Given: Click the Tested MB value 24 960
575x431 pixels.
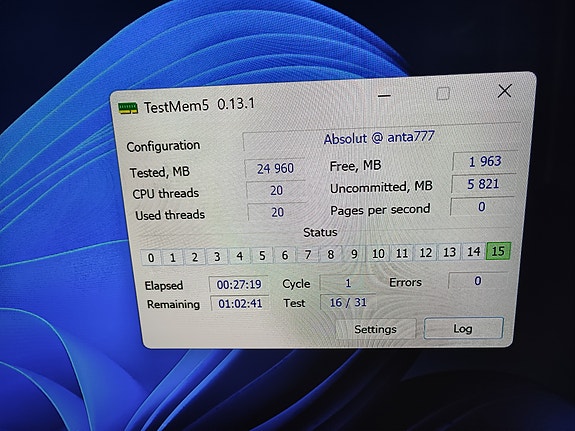Looking at the screenshot, I should pyautogui.click(x=275, y=168).
